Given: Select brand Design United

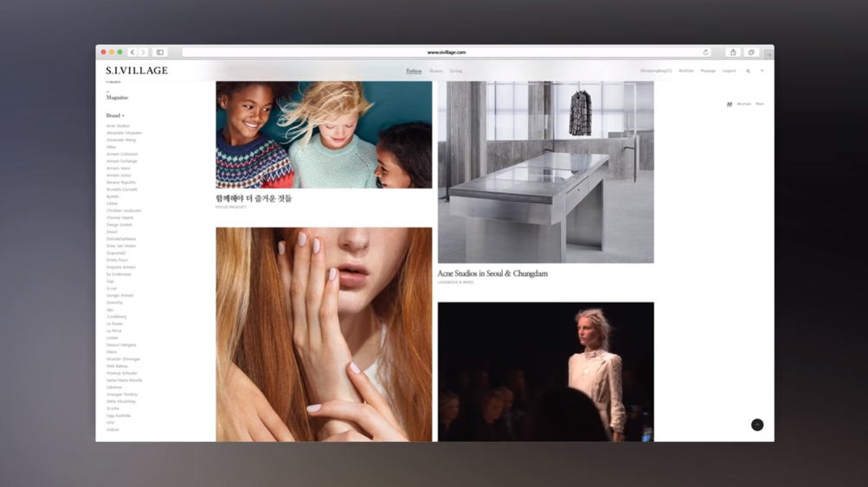Looking at the screenshot, I should tap(119, 225).
